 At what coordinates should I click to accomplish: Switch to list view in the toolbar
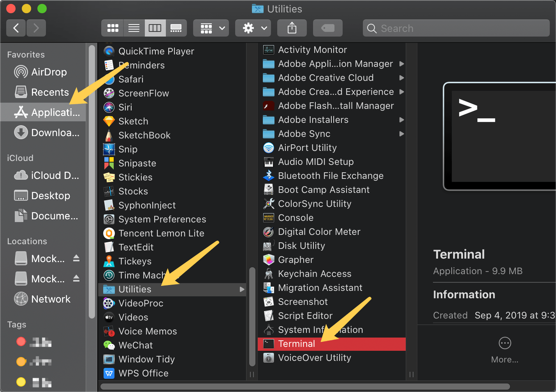(134, 28)
